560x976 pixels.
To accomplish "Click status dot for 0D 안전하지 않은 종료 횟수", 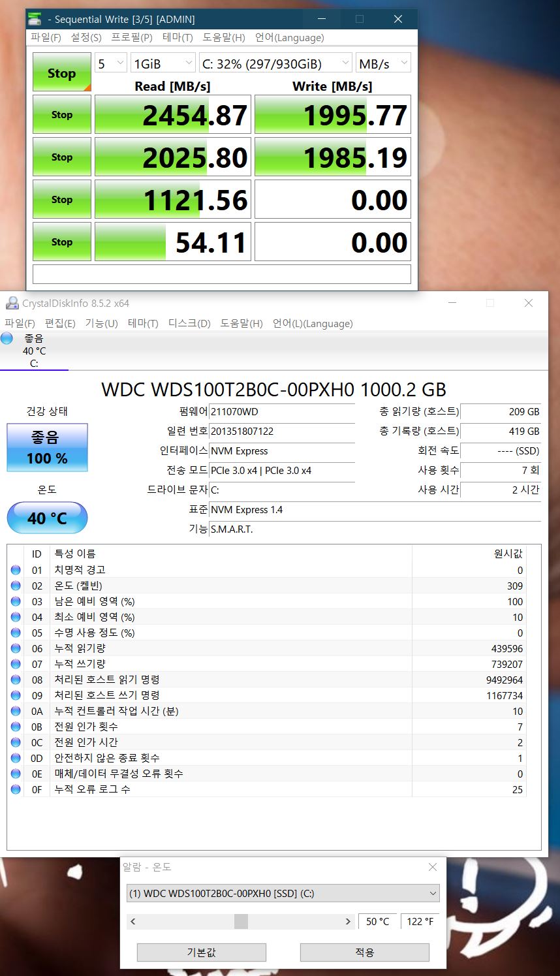I will click(x=16, y=758).
